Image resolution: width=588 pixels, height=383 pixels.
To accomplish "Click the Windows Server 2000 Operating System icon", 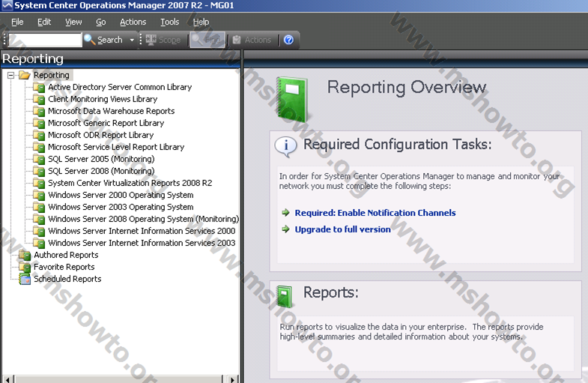I will click(39, 196).
